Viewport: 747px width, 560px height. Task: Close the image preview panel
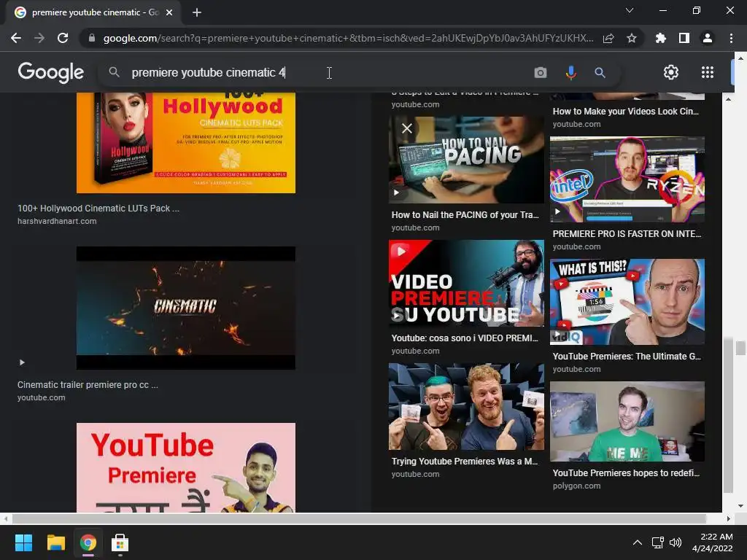(407, 128)
